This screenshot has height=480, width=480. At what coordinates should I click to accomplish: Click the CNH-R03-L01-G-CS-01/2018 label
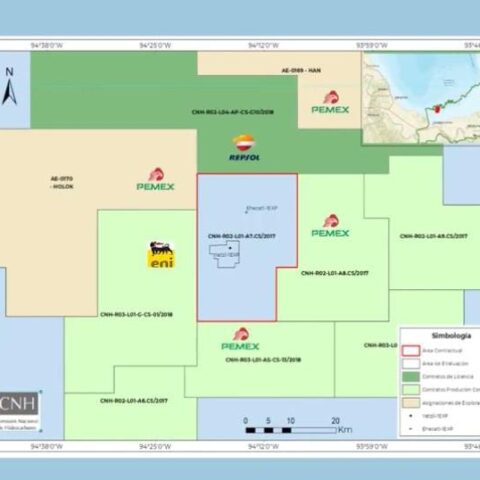pos(136,314)
